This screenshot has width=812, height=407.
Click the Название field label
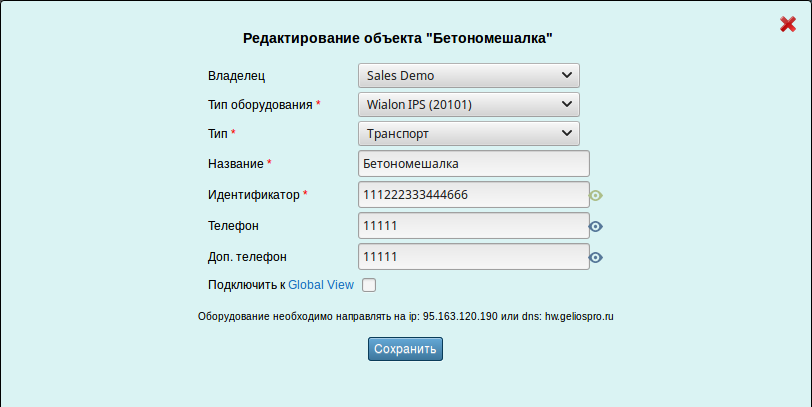coord(235,163)
